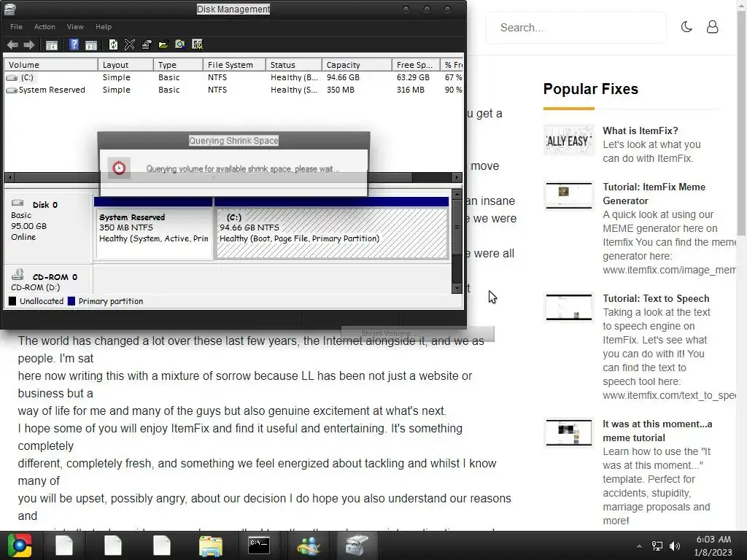Toggle the show/hide console tree icon

coord(52,45)
